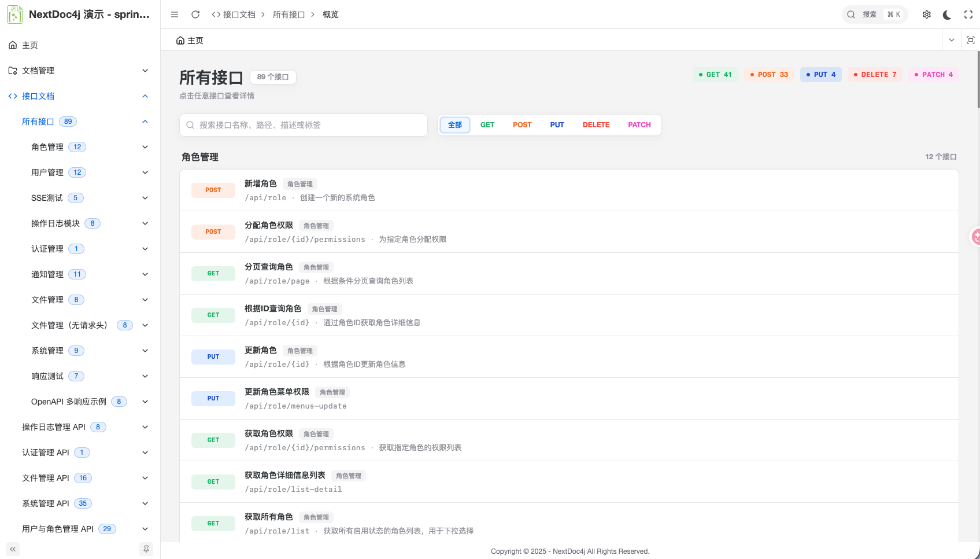980x559 pixels.
Task: Click the 搜索接口名称 search field
Action: coord(304,125)
